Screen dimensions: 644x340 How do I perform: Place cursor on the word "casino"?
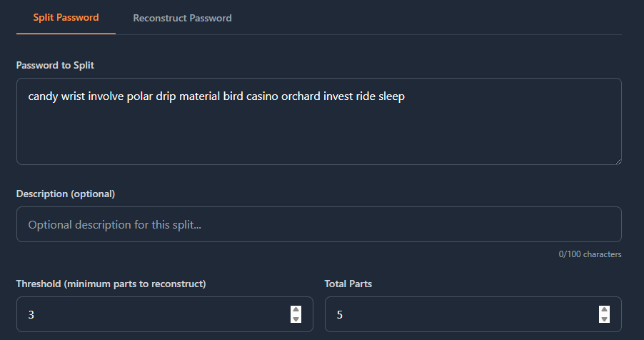pos(262,96)
